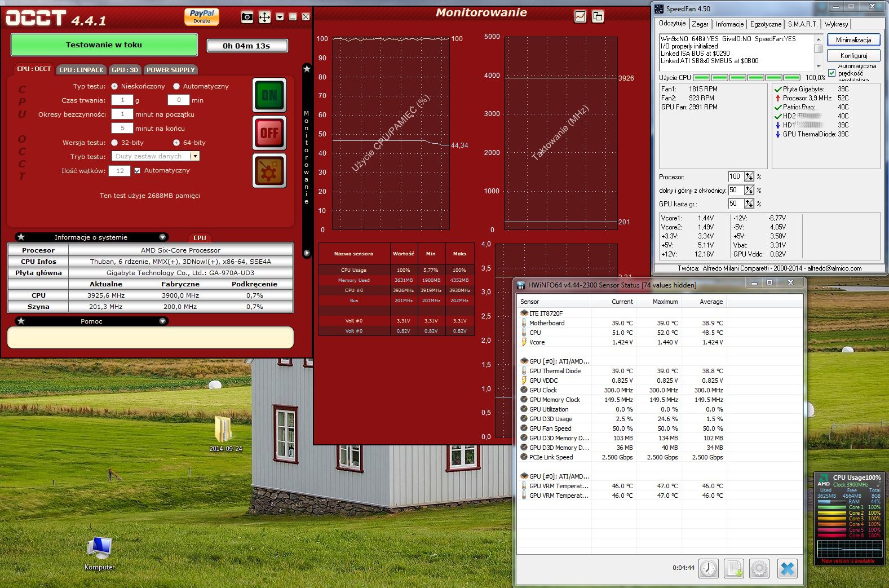
Task: Open the Tryb testu dropdown
Action: point(194,156)
